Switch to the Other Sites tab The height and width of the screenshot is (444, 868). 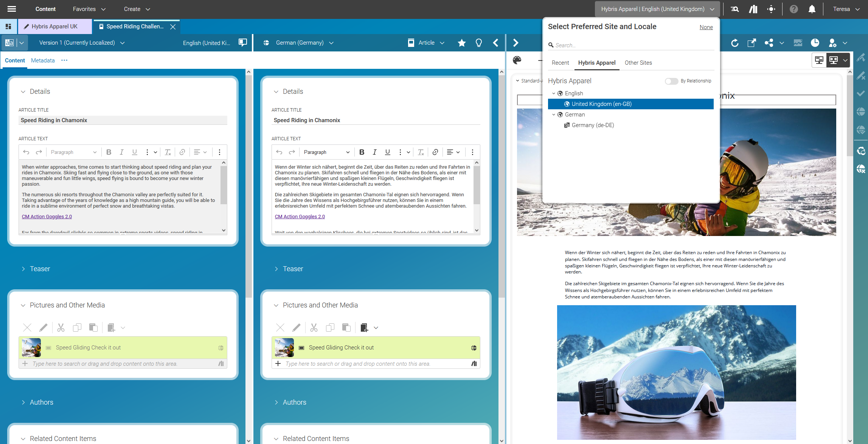pos(638,63)
